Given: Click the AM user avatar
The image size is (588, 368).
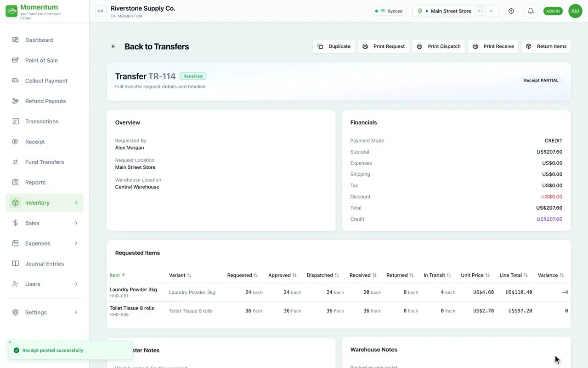Looking at the screenshot, I should tap(575, 11).
